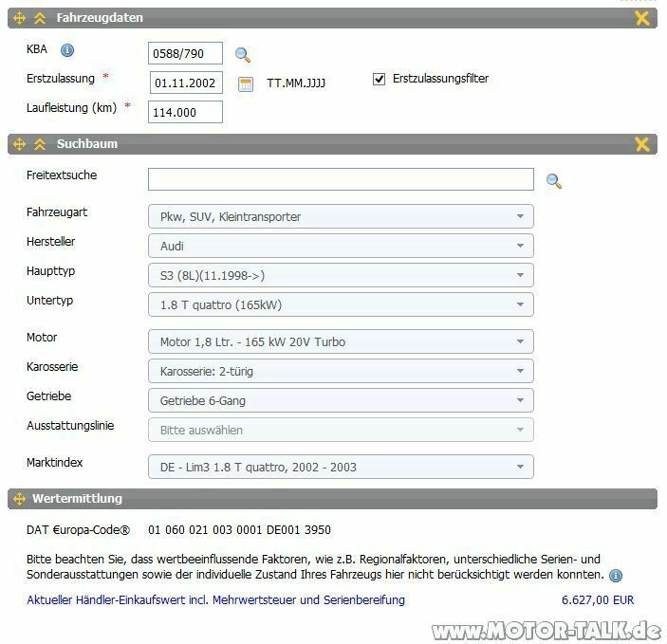Open the Hersteller dropdown showing Audi
The width and height of the screenshot is (667, 644).
341,246
